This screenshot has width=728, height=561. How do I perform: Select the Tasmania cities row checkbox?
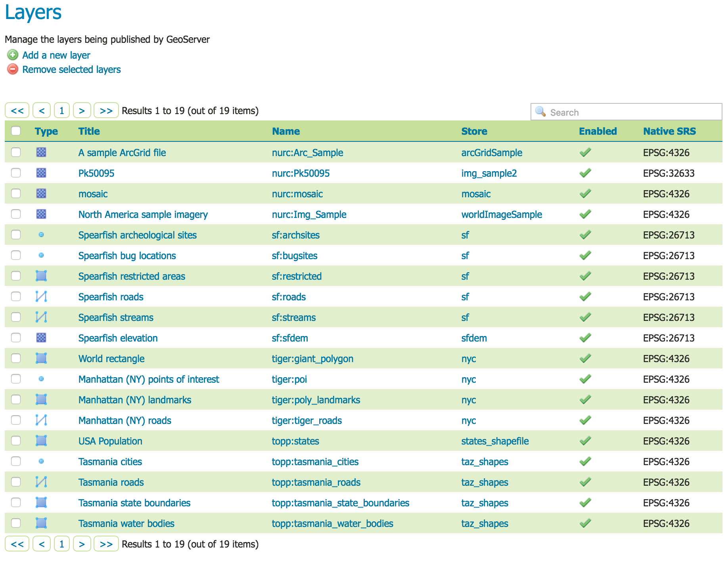click(16, 461)
